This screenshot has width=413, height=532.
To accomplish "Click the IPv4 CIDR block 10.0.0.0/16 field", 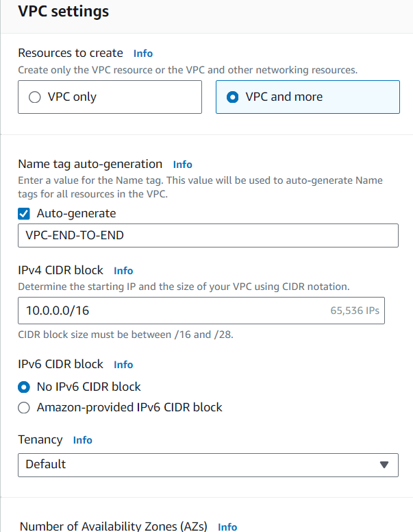I will tap(201, 311).
